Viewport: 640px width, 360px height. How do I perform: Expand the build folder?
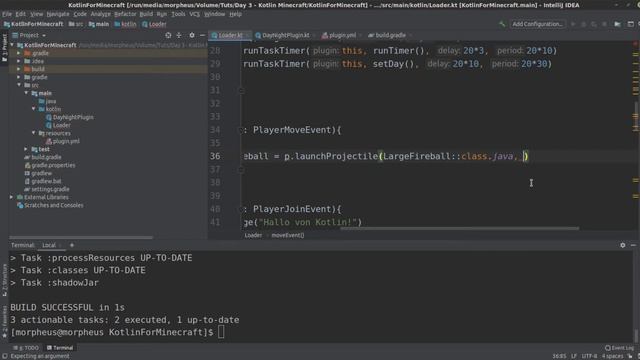pos(19,69)
